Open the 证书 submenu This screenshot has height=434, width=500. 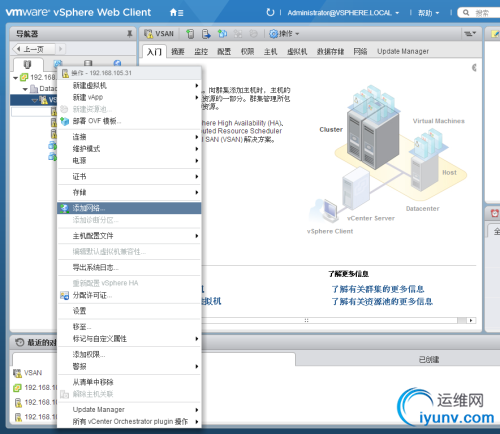click(x=129, y=176)
